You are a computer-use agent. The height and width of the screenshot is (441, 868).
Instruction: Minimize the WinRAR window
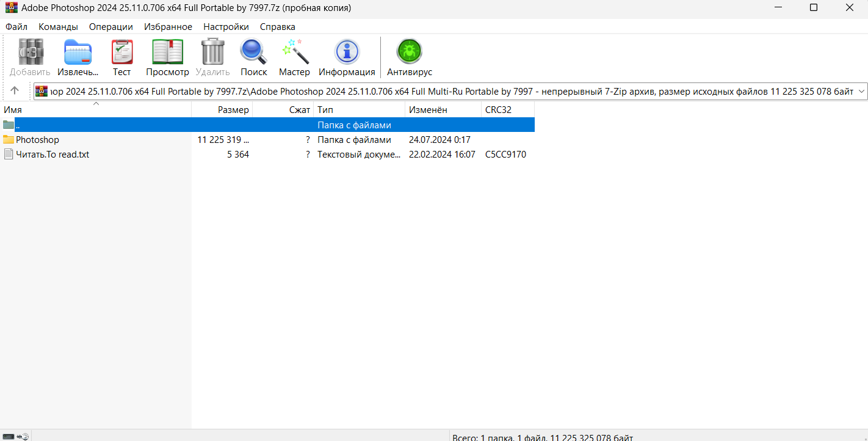click(x=779, y=8)
